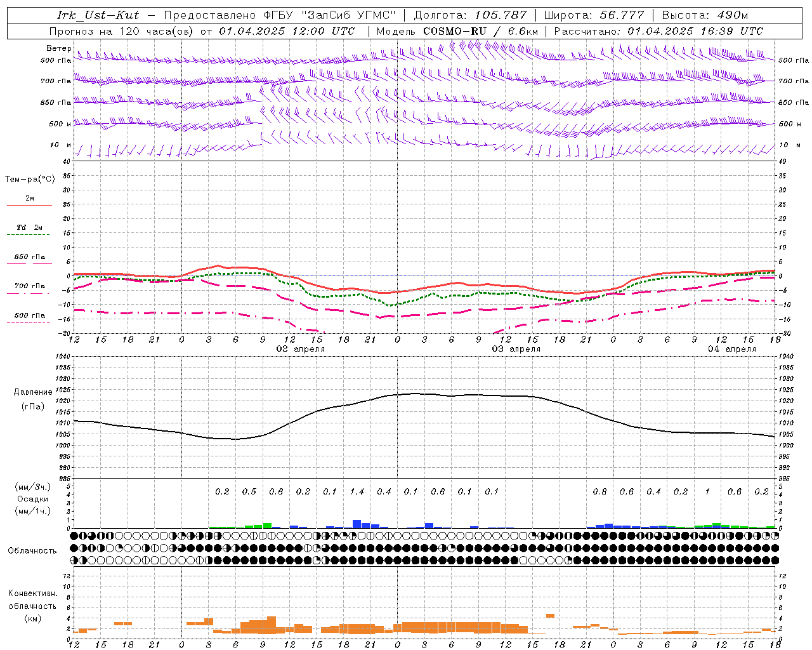
Task: Click the 0.8 precipitation value
Action: [x=599, y=492]
